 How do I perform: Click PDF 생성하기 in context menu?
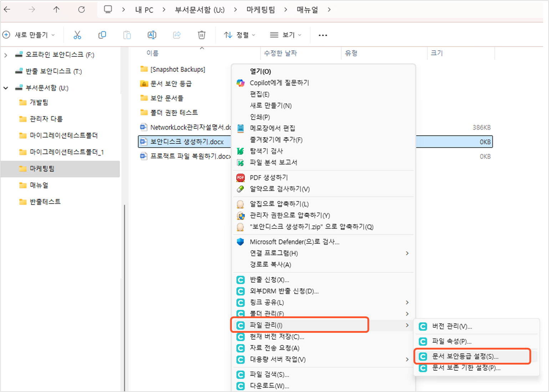click(x=269, y=178)
